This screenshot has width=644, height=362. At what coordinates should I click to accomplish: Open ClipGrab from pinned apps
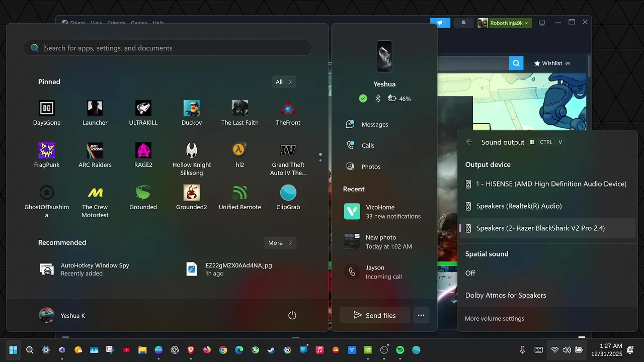[x=288, y=197]
